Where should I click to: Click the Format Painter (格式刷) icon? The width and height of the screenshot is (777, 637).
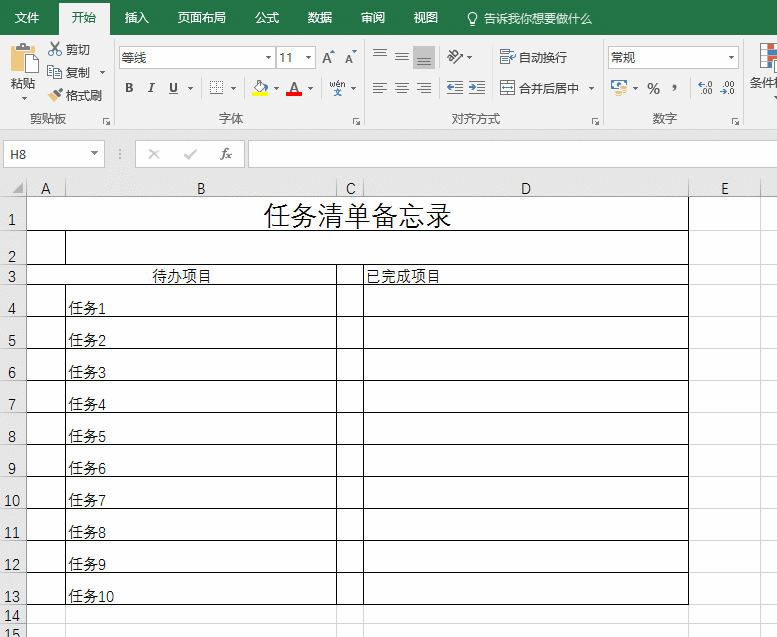point(56,96)
